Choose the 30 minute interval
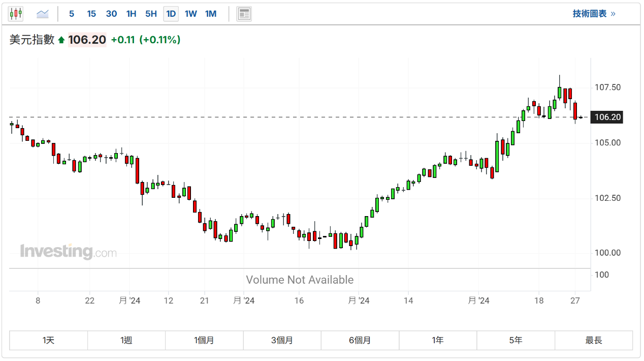Viewport: 644px width, 361px height. [111, 14]
